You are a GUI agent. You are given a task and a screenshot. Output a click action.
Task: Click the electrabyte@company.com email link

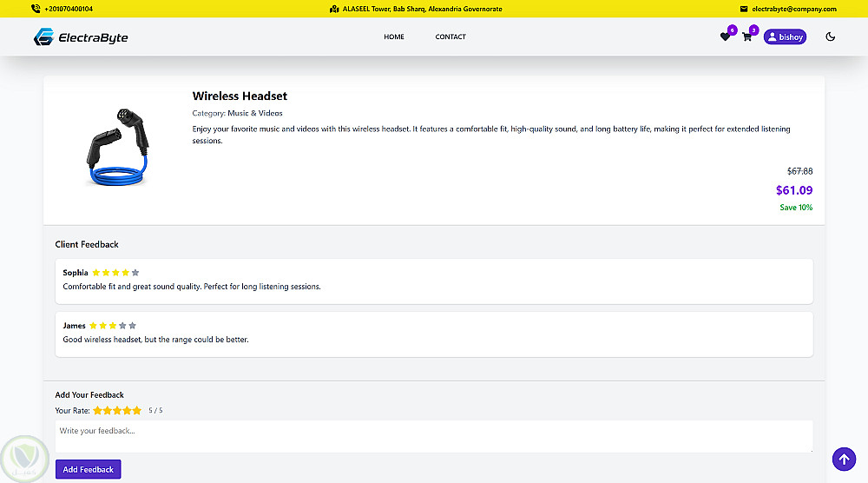click(794, 9)
